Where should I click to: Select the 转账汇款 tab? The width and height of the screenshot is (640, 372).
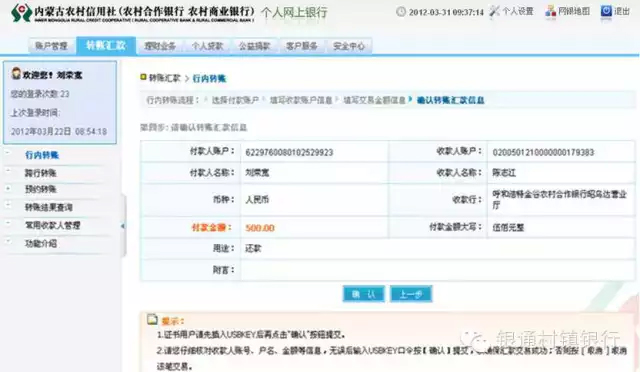[106, 45]
